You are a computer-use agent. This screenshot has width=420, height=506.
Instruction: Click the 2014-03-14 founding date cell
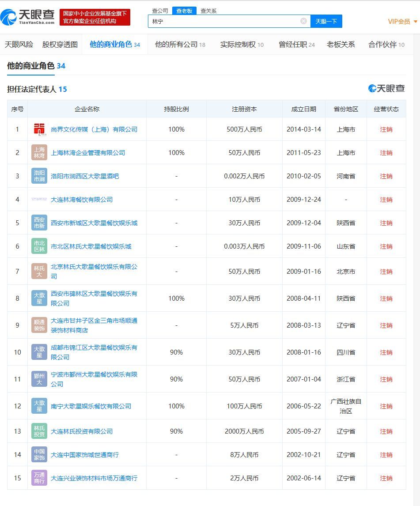pyautogui.click(x=304, y=129)
